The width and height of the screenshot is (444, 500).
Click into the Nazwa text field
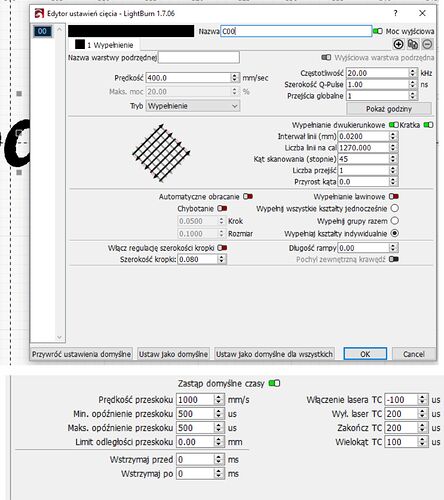(x=296, y=31)
